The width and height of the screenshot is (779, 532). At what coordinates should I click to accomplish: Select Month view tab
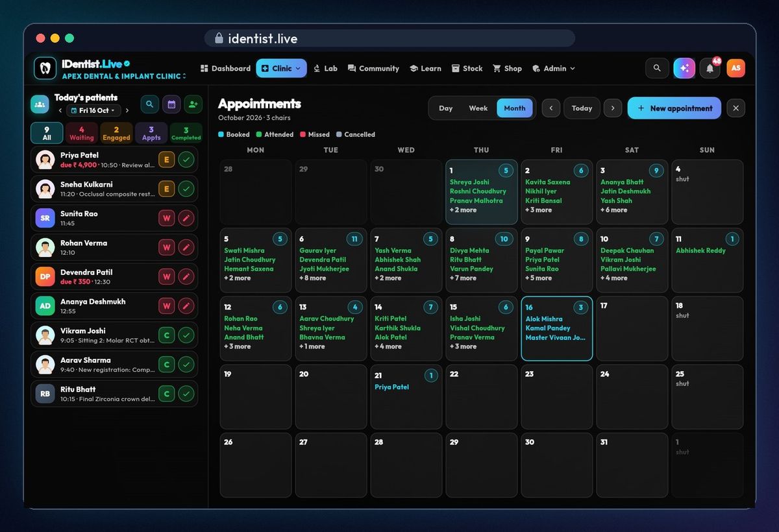pos(515,108)
